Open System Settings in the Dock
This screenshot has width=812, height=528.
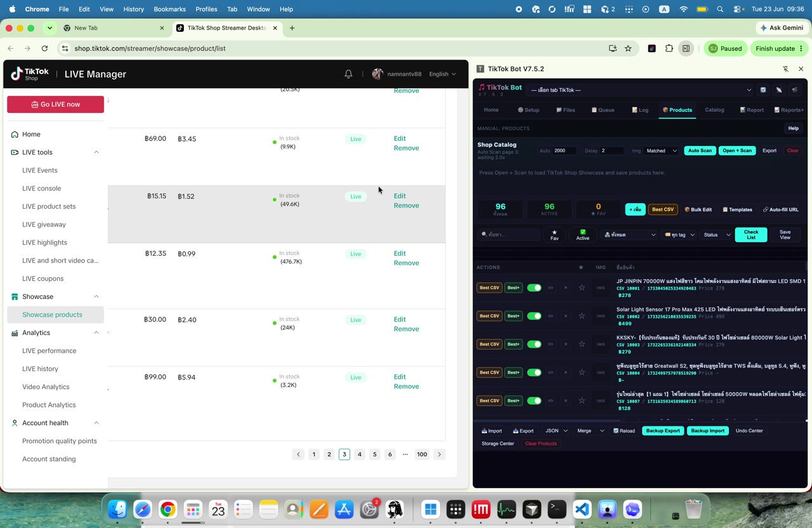point(370,510)
